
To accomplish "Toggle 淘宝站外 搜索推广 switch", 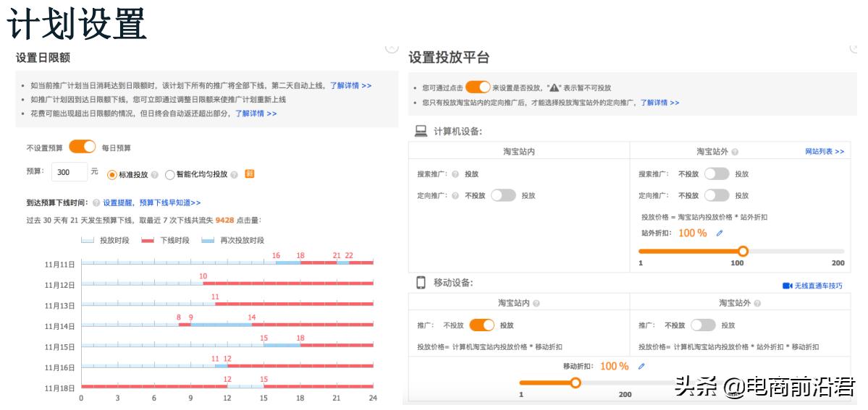I will (717, 174).
